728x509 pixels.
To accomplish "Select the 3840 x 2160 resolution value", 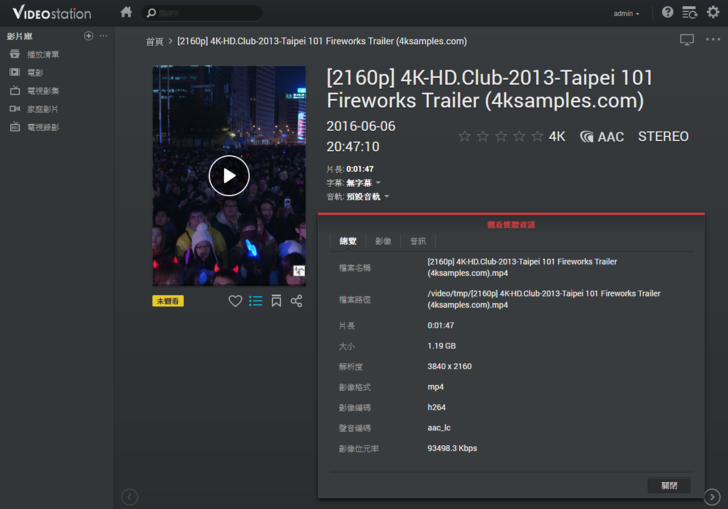I will 449,366.
